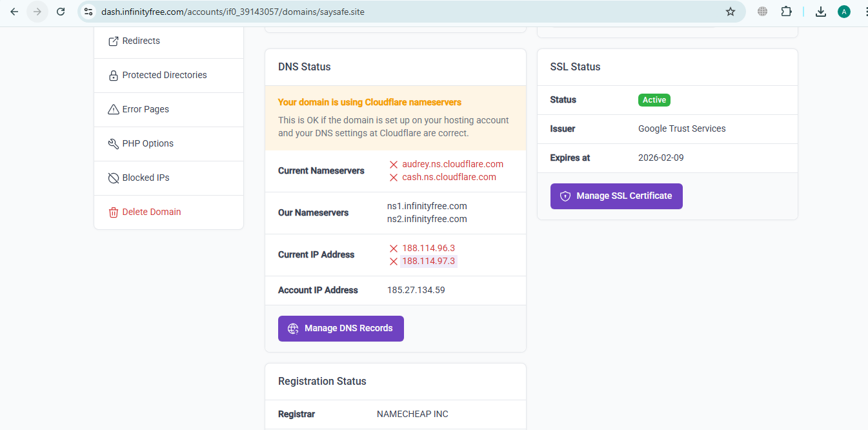
Task: Open the PHP Options menu item
Action: 148,144
